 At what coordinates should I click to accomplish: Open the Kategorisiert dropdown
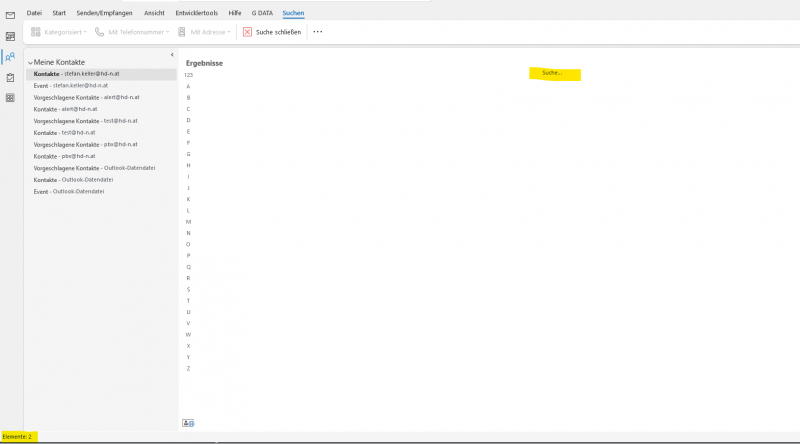(x=60, y=32)
